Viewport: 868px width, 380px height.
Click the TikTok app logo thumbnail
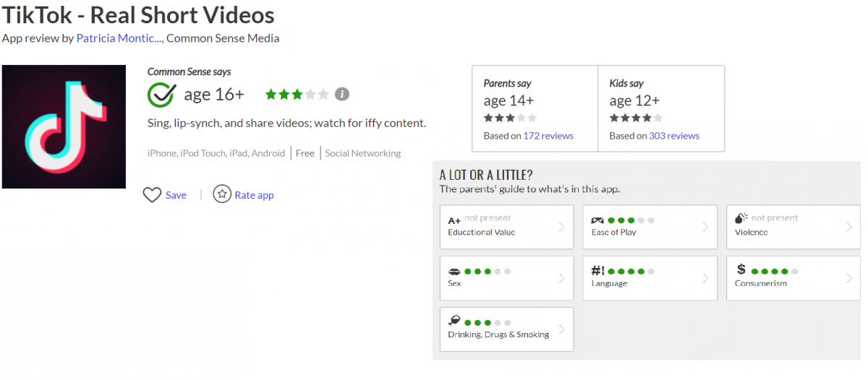pos(64,126)
